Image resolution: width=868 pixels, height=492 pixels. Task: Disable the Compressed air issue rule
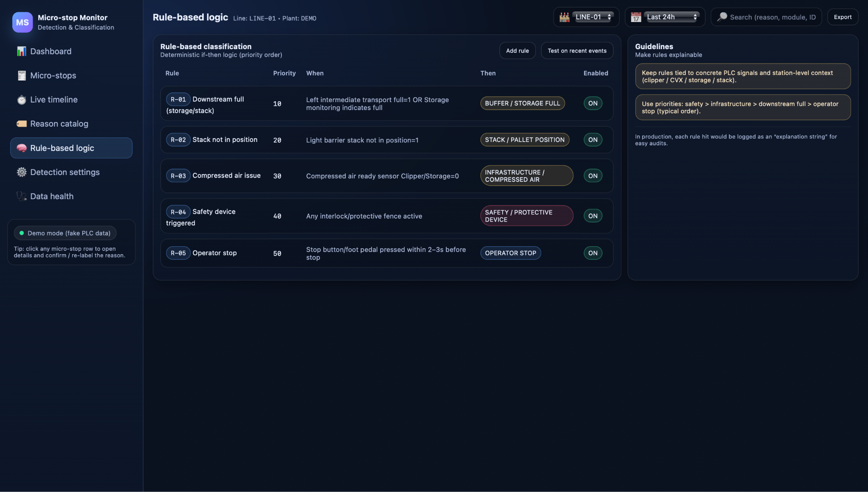pyautogui.click(x=593, y=176)
